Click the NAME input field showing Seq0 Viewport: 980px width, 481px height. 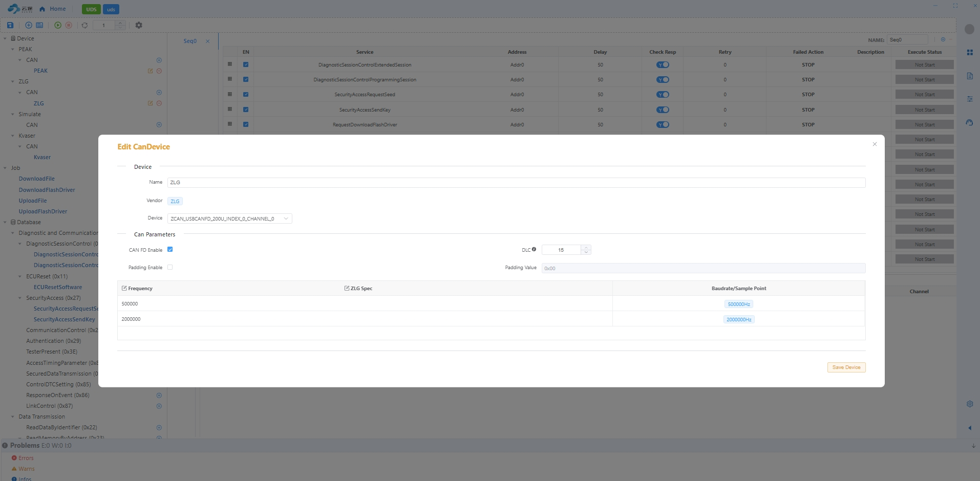tap(907, 39)
